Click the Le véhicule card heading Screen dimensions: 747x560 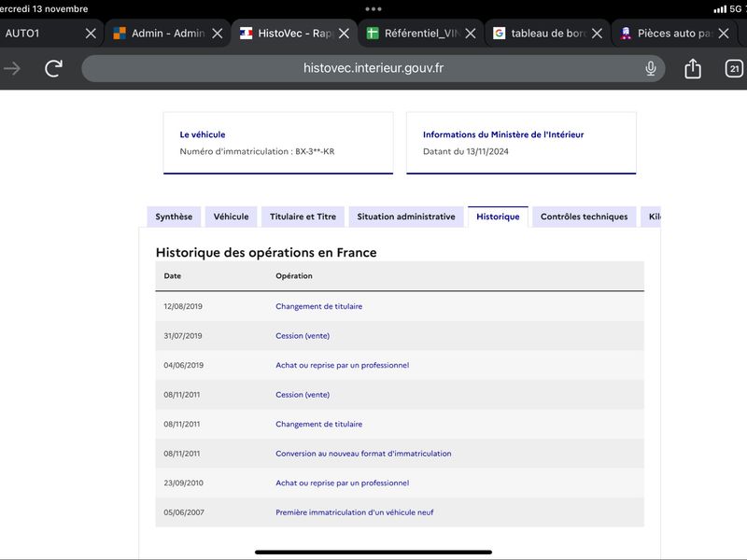point(203,134)
